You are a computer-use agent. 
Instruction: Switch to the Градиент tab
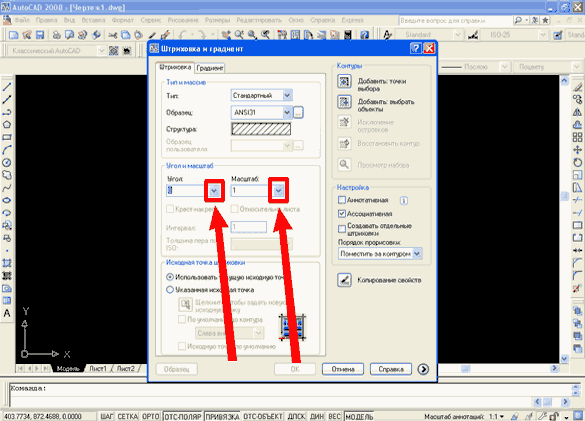tap(210, 68)
